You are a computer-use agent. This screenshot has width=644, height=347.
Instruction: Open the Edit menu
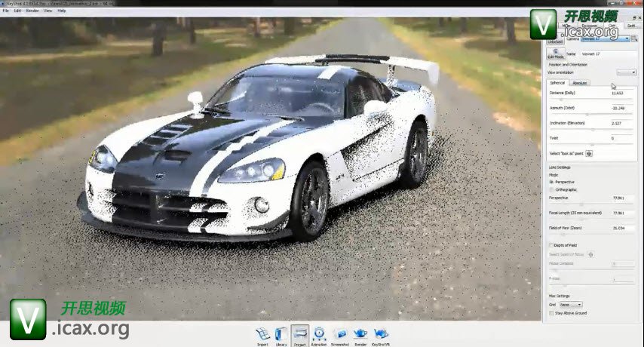click(x=17, y=11)
